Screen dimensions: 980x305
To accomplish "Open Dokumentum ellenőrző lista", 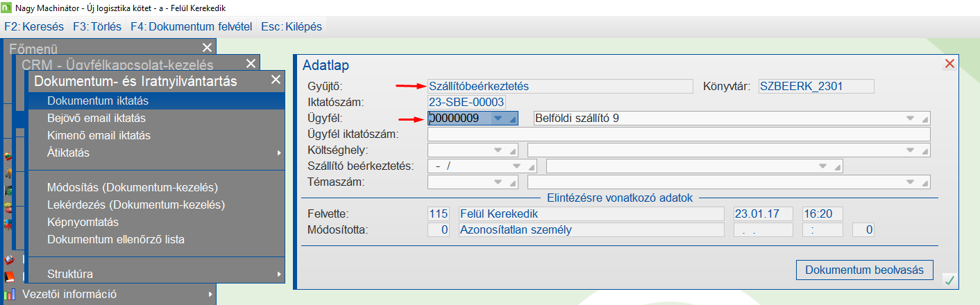I will 157,240.
